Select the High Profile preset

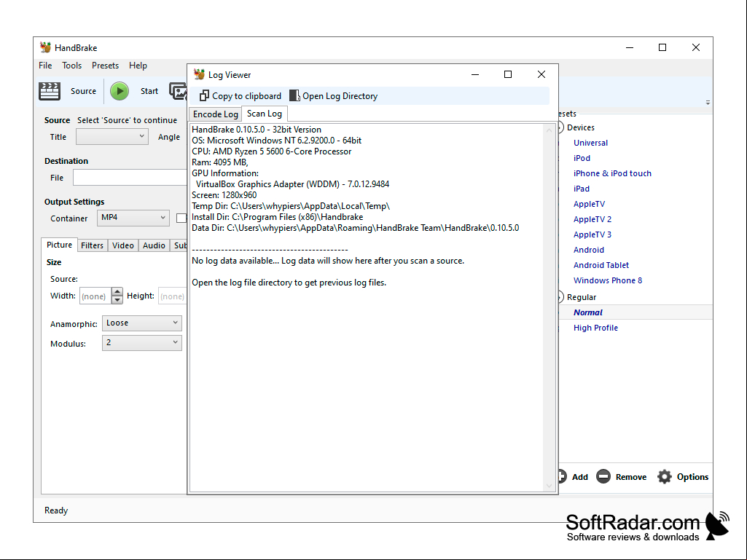point(595,328)
